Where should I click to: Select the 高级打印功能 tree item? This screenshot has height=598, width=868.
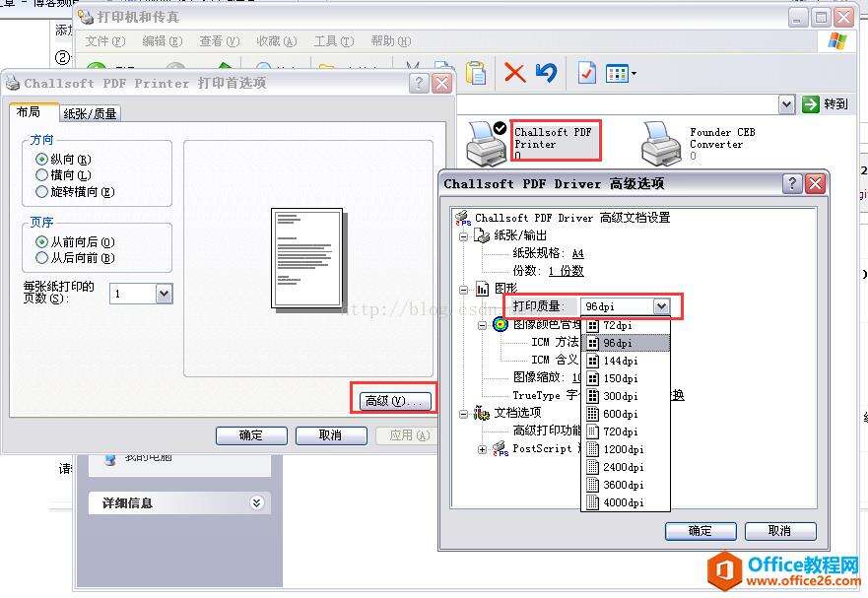547,431
